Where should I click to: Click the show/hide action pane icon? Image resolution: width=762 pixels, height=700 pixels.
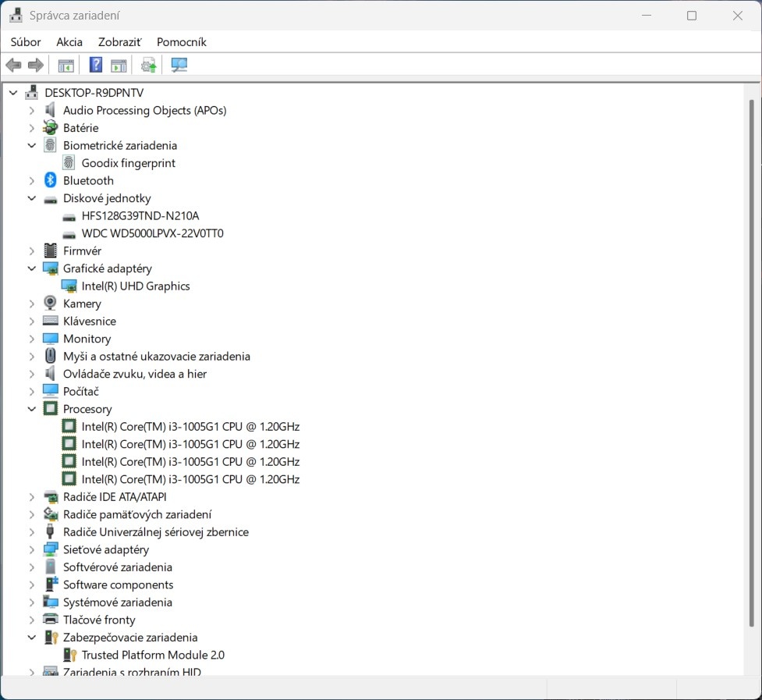point(119,65)
